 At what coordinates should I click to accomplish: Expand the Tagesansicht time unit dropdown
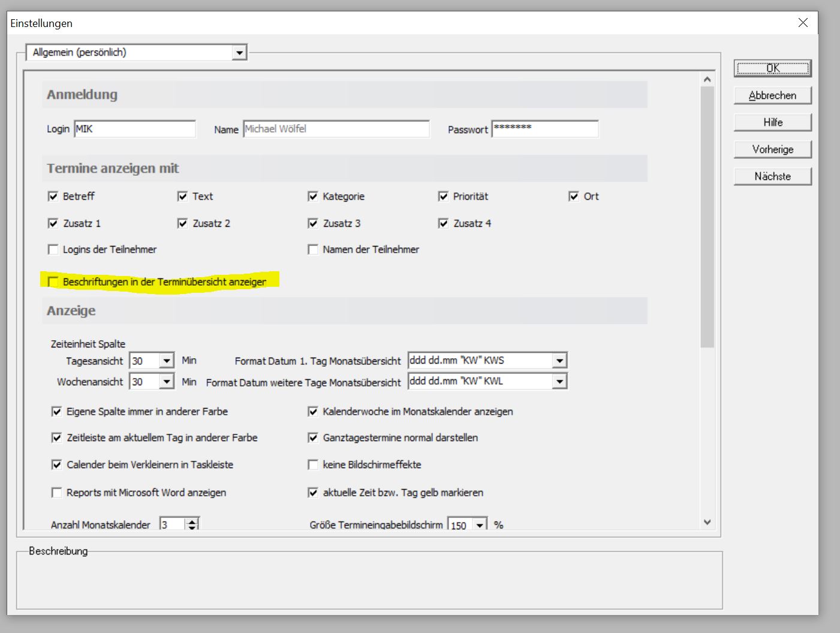pyautogui.click(x=167, y=361)
